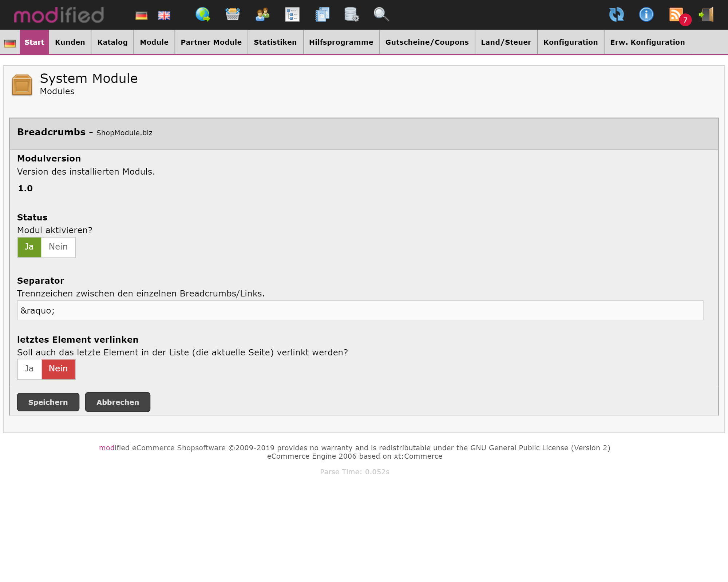Click the database settings icon

point(351,15)
